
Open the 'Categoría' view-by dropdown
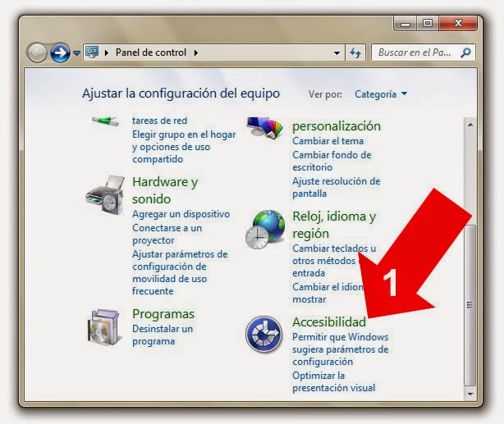(381, 94)
